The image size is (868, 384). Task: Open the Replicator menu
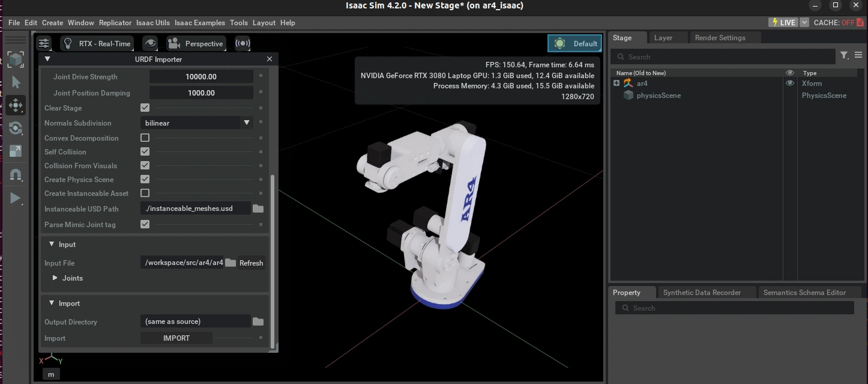pos(115,22)
